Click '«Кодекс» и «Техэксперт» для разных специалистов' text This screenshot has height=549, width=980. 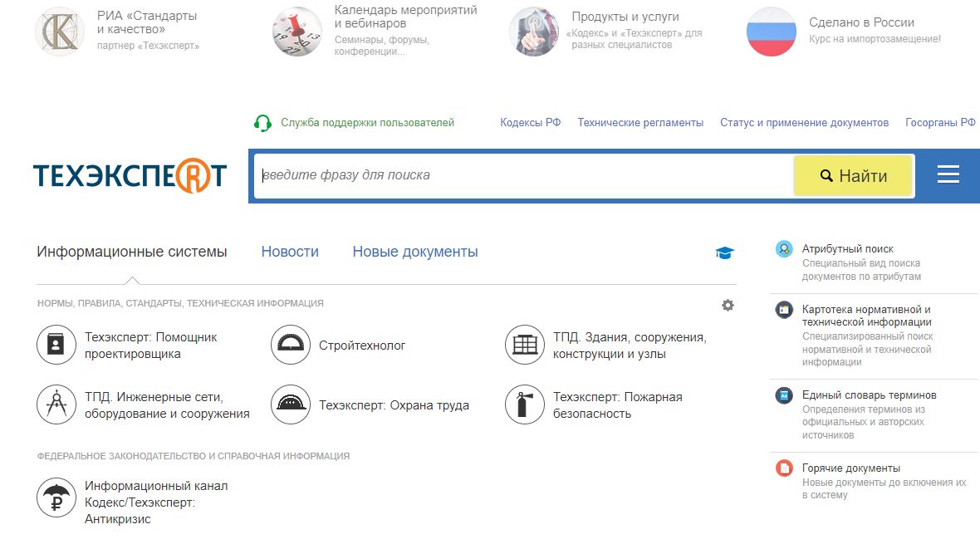(x=634, y=39)
